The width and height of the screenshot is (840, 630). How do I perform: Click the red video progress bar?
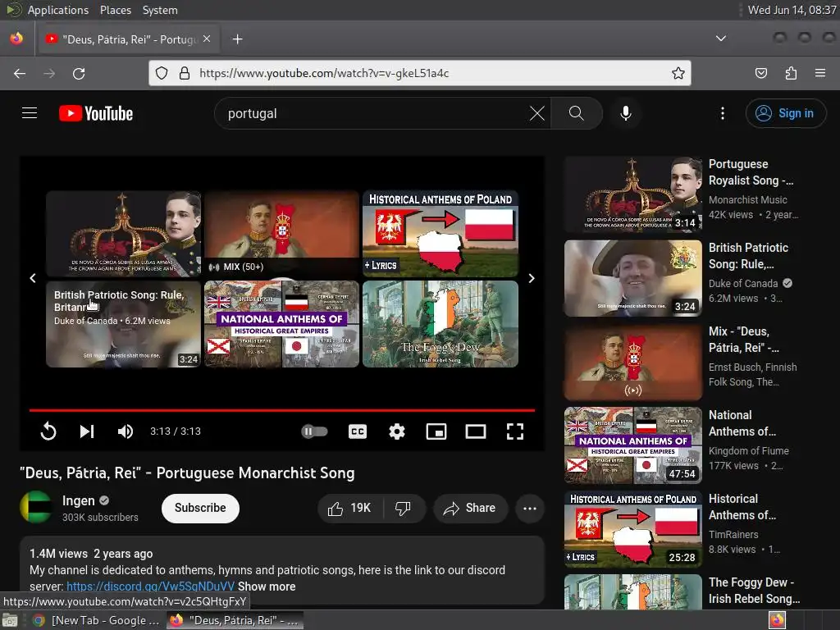pyautogui.click(x=282, y=410)
